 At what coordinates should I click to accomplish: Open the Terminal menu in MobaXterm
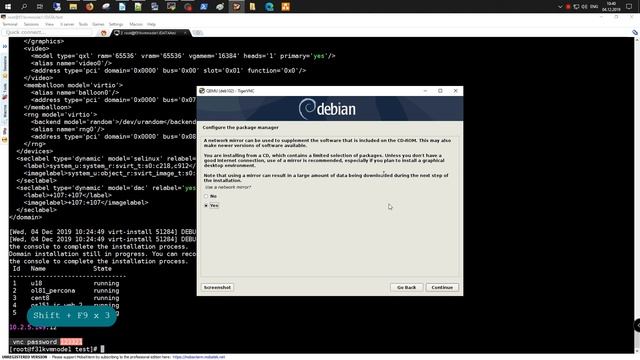point(10,24)
